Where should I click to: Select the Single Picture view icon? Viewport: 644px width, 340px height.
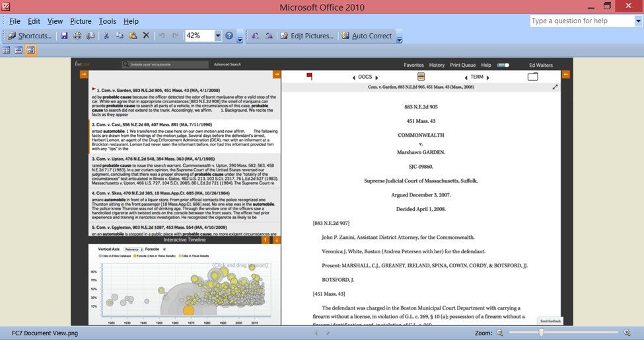[31, 50]
